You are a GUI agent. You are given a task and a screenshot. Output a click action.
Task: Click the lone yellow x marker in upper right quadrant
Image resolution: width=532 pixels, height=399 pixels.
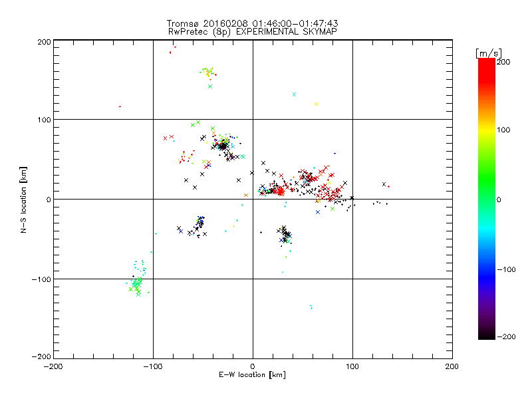pos(317,104)
